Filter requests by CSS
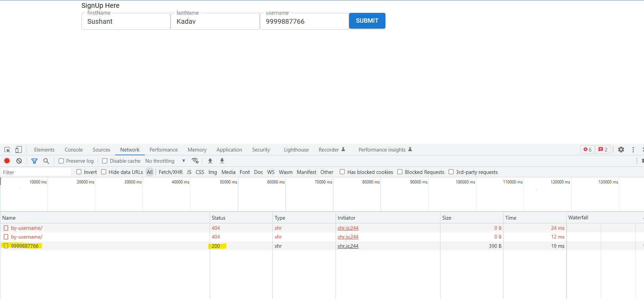This screenshot has height=299, width=644. (200, 172)
